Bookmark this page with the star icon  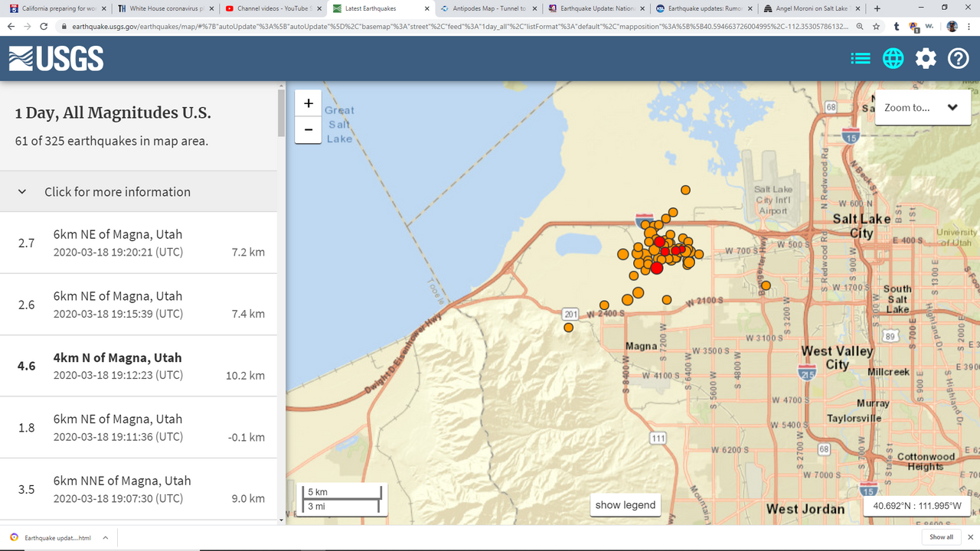tap(877, 26)
